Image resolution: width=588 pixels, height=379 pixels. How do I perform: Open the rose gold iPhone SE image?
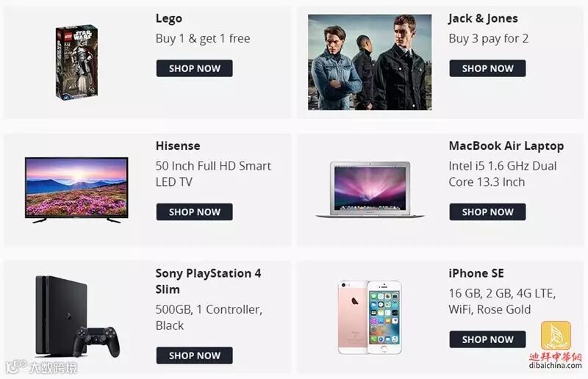(x=370, y=317)
